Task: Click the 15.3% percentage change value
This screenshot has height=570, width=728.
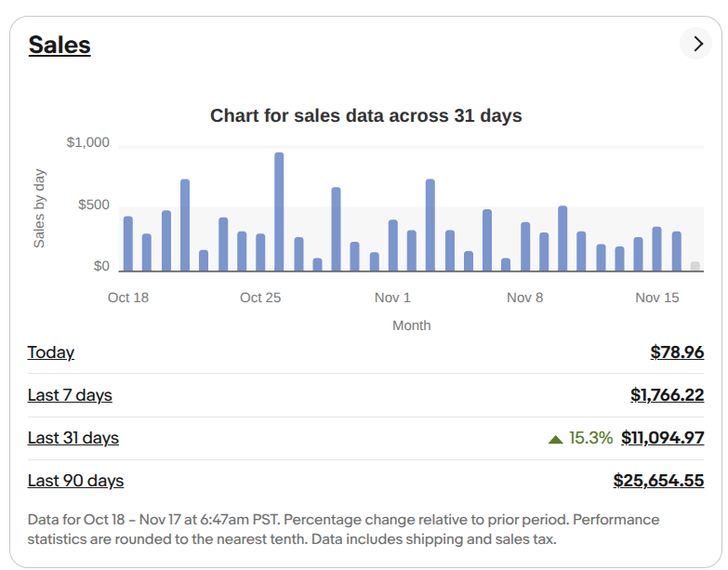Action: [590, 438]
